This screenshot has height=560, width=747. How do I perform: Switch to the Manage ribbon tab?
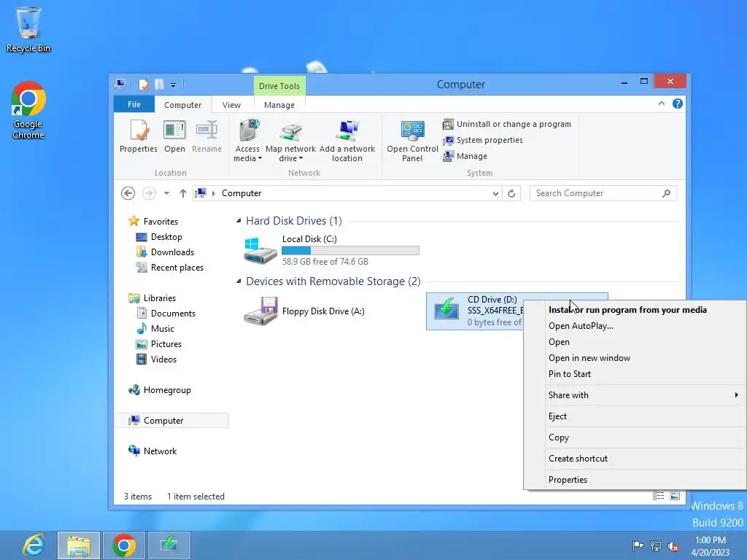(279, 105)
